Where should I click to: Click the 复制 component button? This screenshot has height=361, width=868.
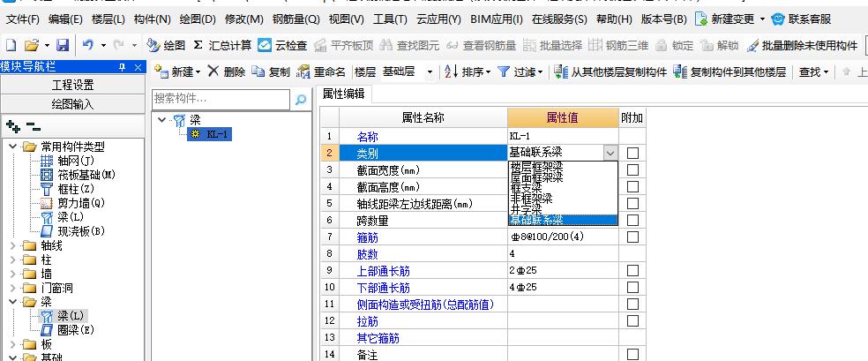[271, 71]
